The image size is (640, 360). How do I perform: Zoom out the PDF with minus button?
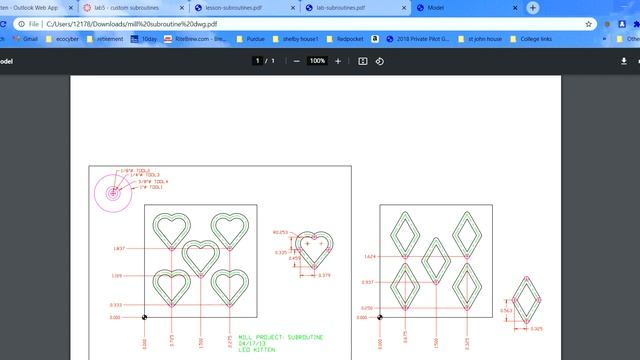pyautogui.click(x=297, y=61)
